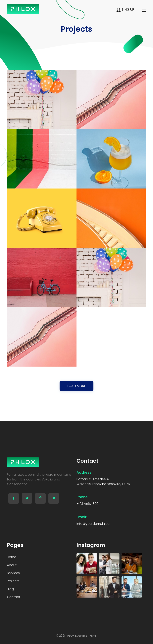Open the orange cocktail glass project

coord(111,159)
